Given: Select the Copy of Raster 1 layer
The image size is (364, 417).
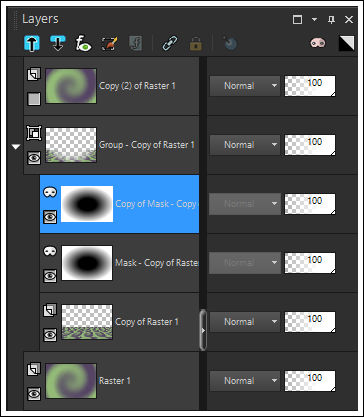Looking at the screenshot, I should 119,322.
